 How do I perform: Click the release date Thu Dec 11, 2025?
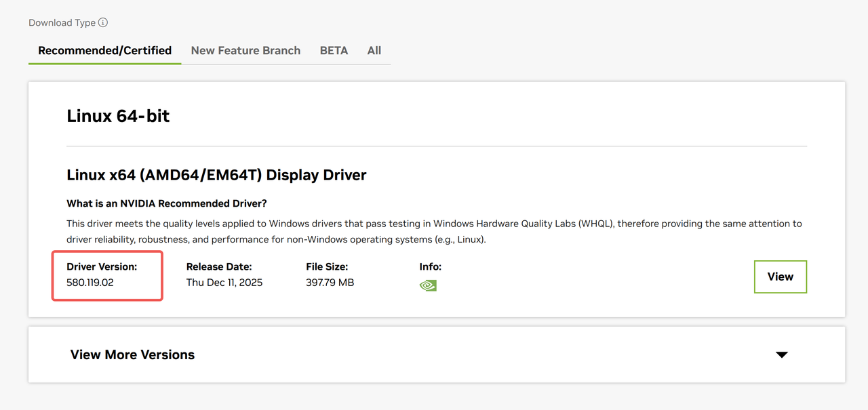(x=224, y=282)
